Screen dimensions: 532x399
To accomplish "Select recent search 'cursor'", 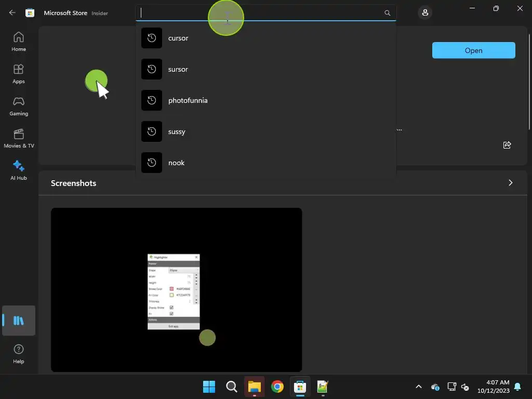I will tap(265, 38).
